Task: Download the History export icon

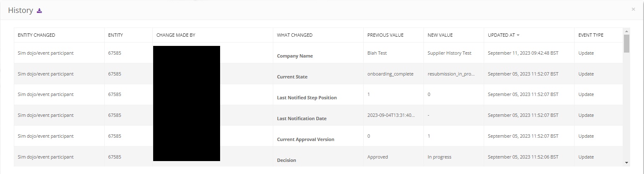Action: pyautogui.click(x=39, y=11)
